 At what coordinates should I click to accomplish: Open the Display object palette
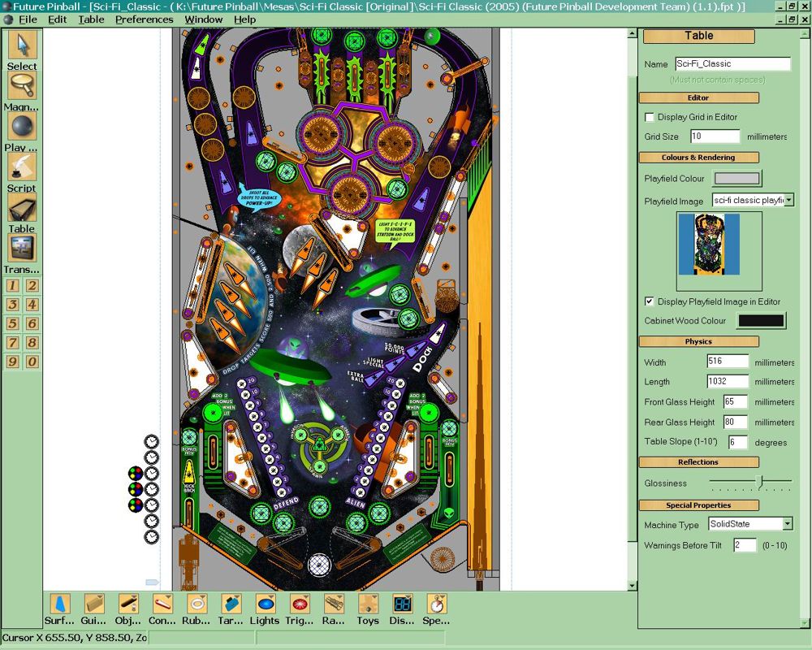click(x=401, y=604)
